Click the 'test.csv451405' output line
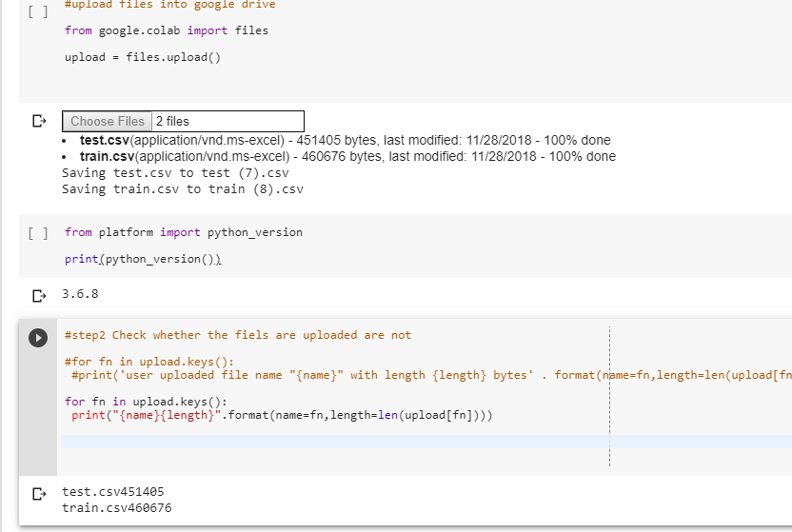792x532 pixels. click(113, 492)
